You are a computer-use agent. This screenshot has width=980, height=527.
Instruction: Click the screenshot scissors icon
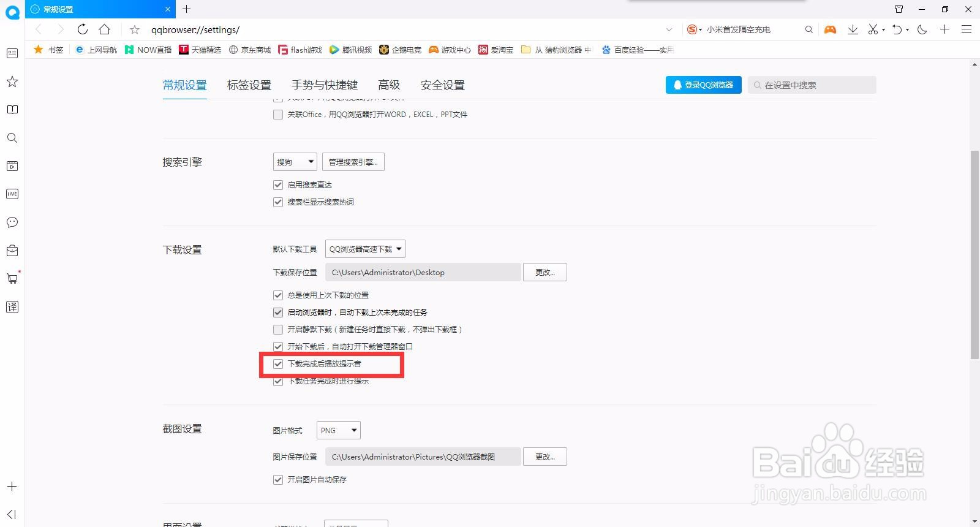pos(873,29)
